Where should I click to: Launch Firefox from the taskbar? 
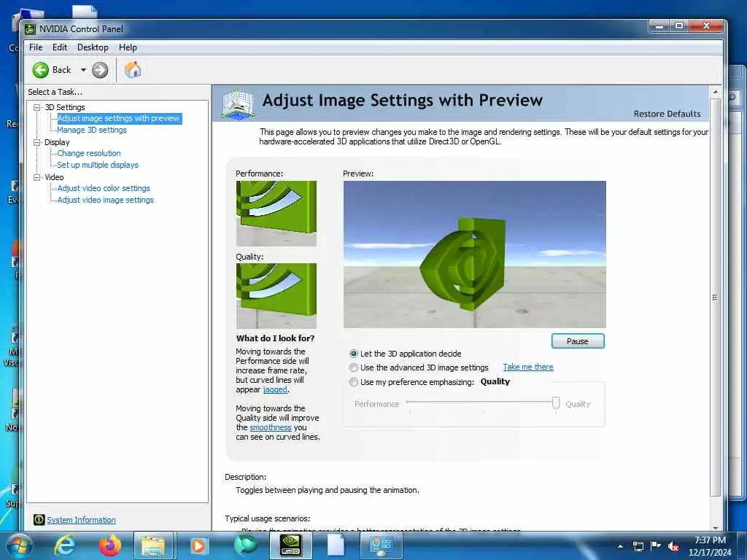click(110, 545)
